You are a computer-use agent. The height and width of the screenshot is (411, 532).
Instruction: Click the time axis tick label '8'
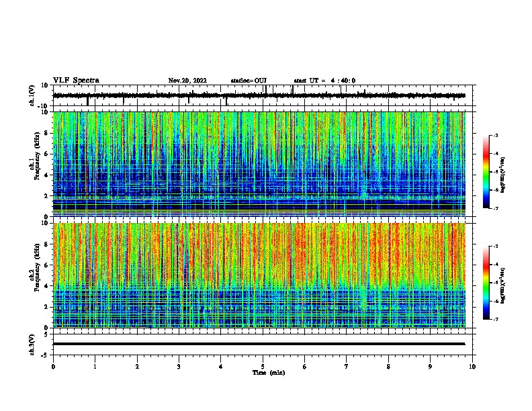388,367
